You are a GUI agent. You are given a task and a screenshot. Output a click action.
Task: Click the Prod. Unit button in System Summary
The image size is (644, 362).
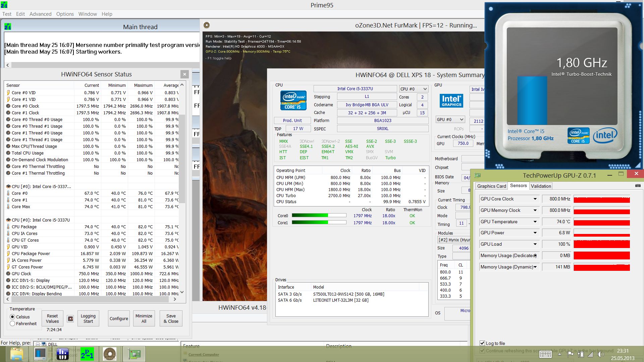(292, 120)
